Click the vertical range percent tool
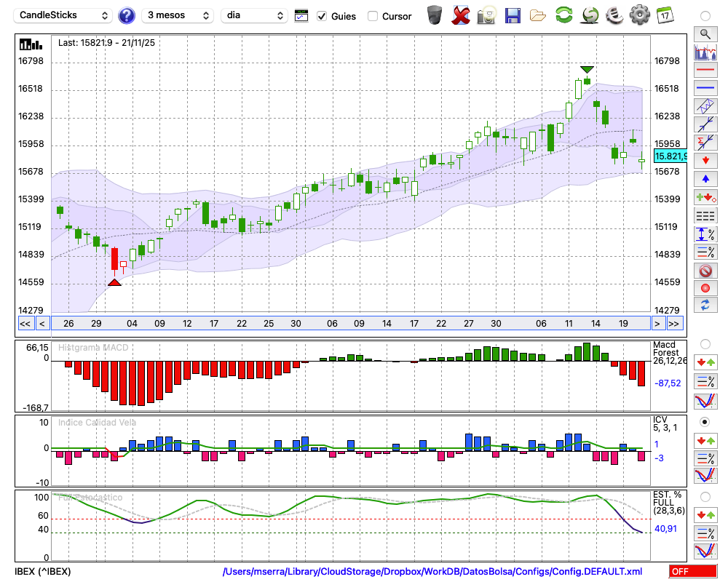 point(705,234)
